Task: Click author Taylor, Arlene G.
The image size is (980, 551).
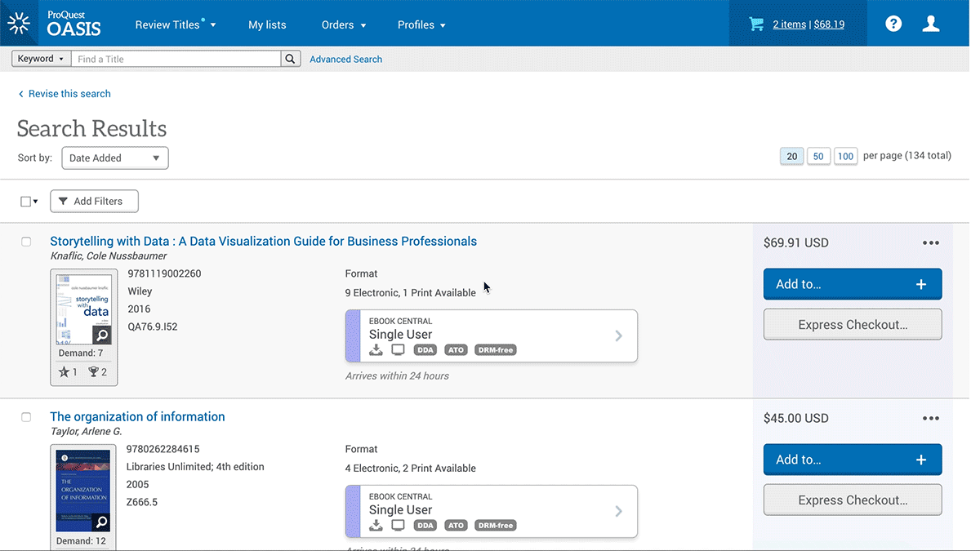Action: tap(86, 432)
